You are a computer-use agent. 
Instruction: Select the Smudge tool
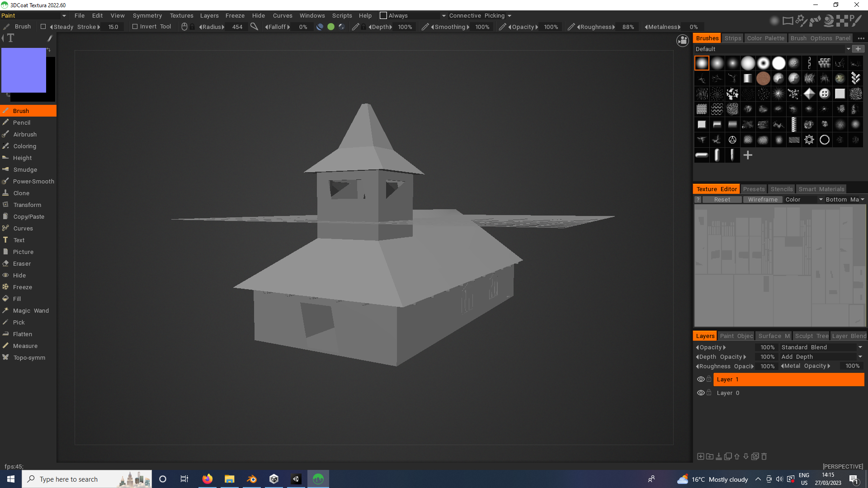pyautogui.click(x=25, y=169)
